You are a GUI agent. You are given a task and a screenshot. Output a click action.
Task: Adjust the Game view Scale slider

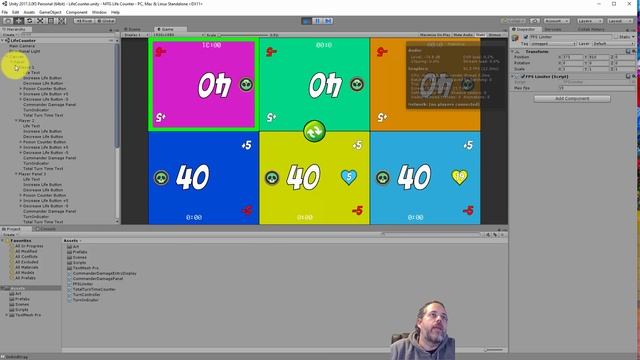click(244, 35)
